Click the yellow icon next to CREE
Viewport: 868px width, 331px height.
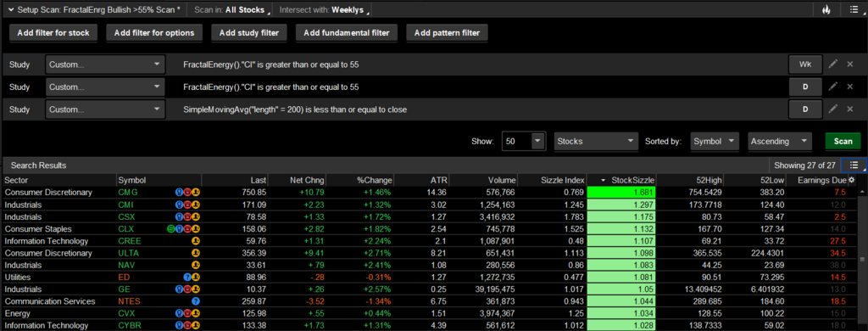196,241
